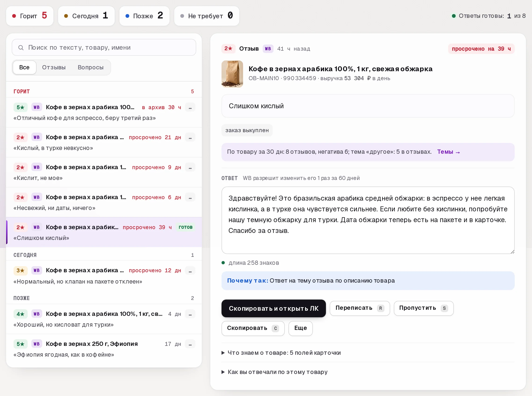
Task: Filter by the 'Горит' status chip
Action: point(30,16)
